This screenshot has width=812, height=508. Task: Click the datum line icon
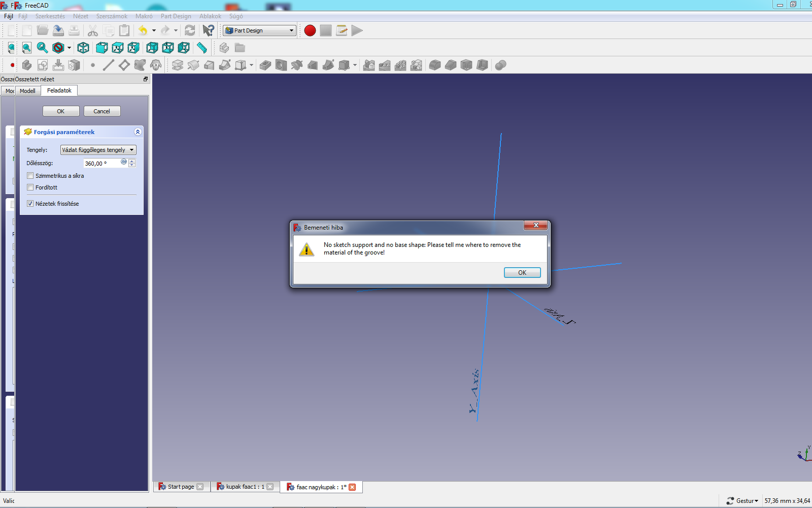tap(109, 65)
